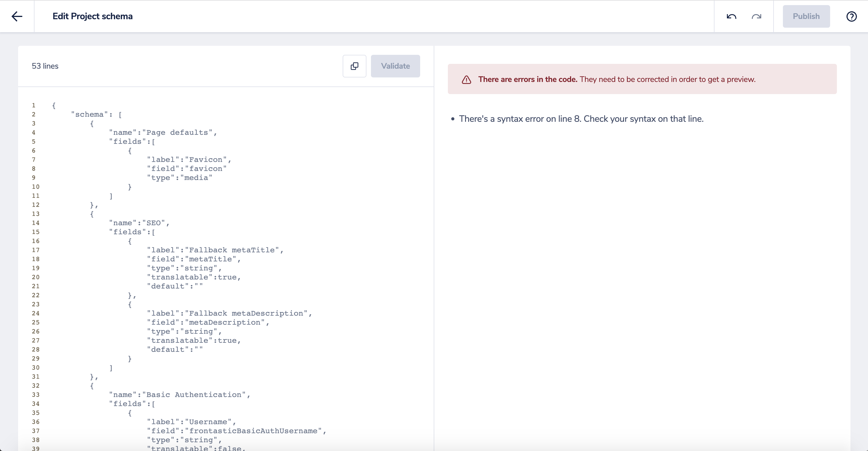
Task: Click the "schema": [ line
Action: click(96, 114)
